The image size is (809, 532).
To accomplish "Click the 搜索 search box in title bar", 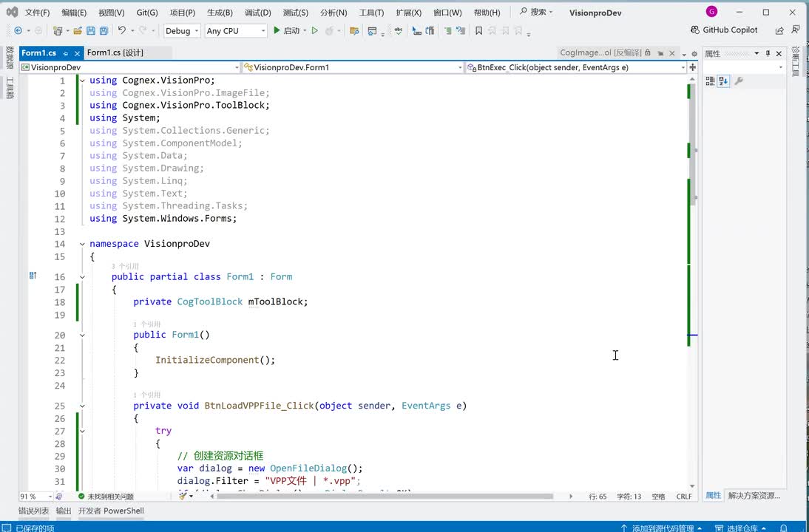I will [536, 11].
